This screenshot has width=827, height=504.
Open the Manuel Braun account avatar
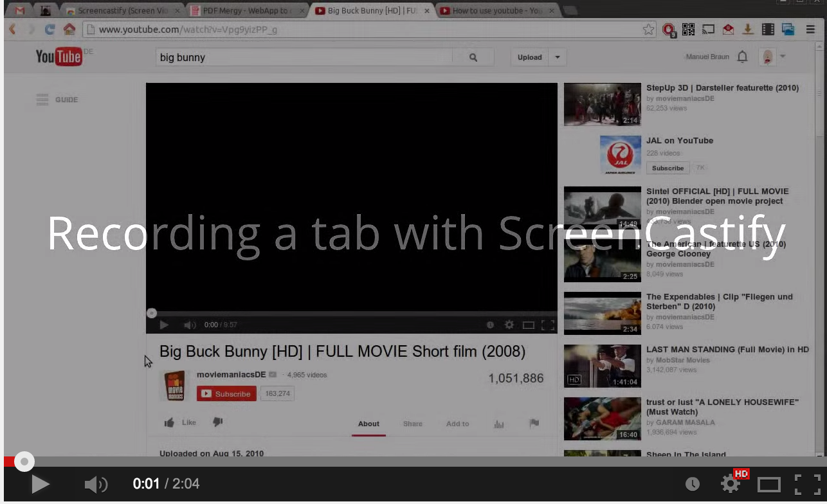point(767,57)
